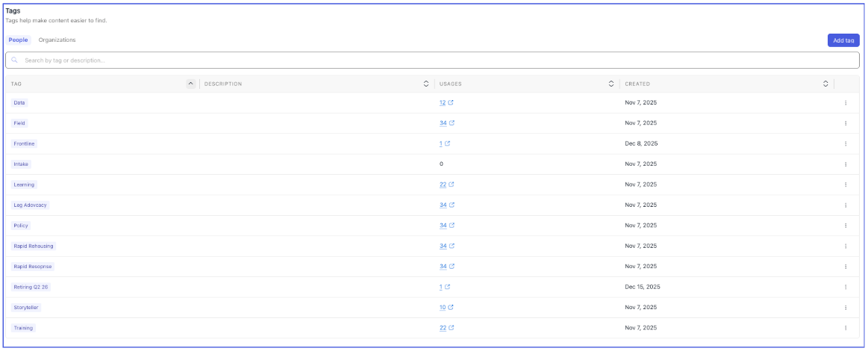Toggle sort order on Tag column
Screen dimensions: 868x351
tap(190, 84)
